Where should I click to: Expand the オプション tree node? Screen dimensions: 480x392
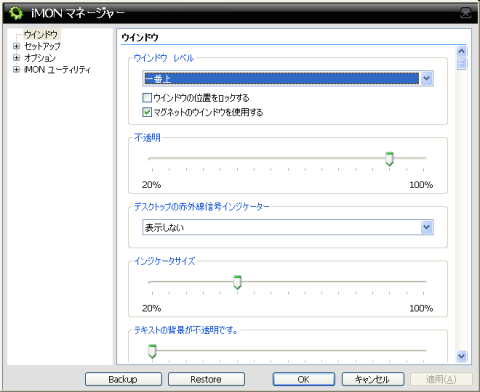tap(16, 57)
